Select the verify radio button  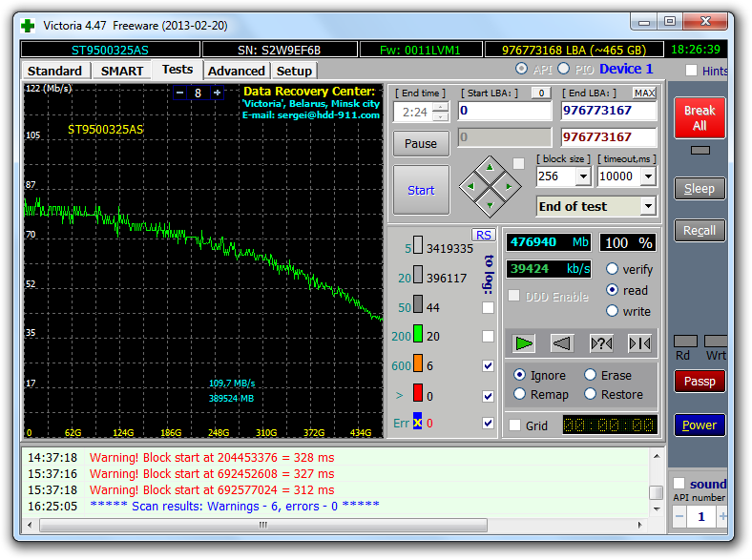612,269
